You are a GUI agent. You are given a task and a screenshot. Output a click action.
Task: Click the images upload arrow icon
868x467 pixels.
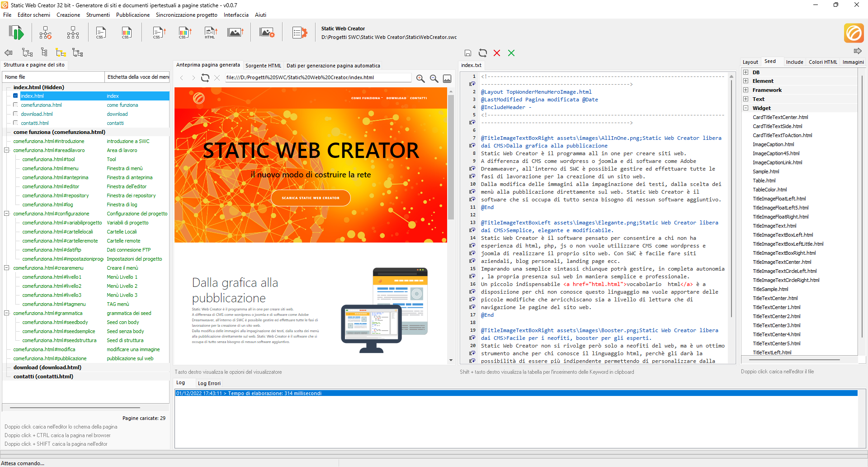pos(236,33)
